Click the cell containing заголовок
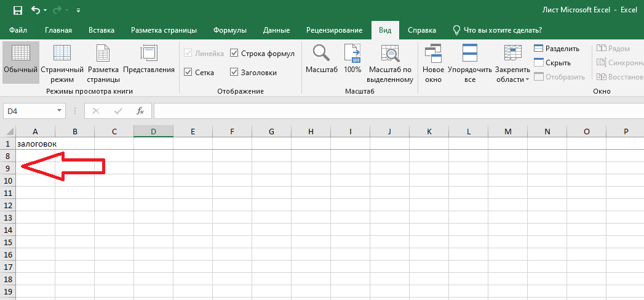The width and height of the screenshot is (644, 300). [x=35, y=144]
